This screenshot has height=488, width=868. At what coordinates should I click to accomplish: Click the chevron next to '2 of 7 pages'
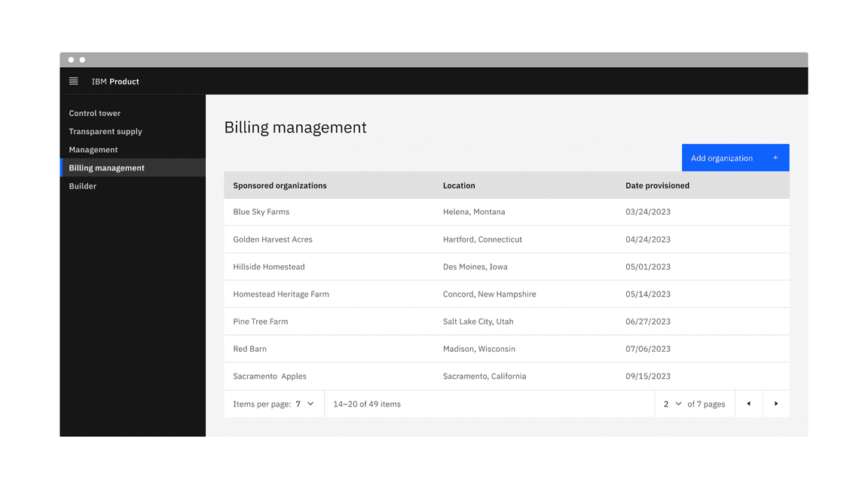(679, 404)
